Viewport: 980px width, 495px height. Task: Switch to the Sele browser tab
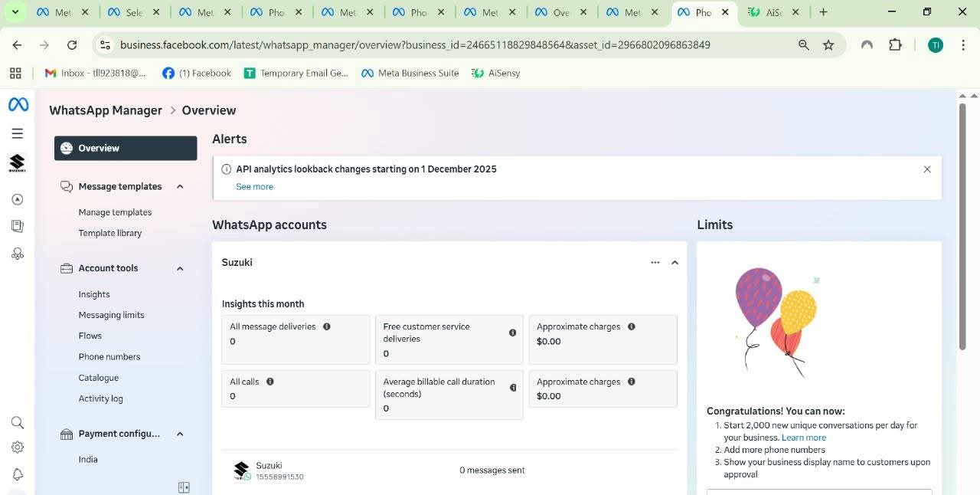pos(132,12)
